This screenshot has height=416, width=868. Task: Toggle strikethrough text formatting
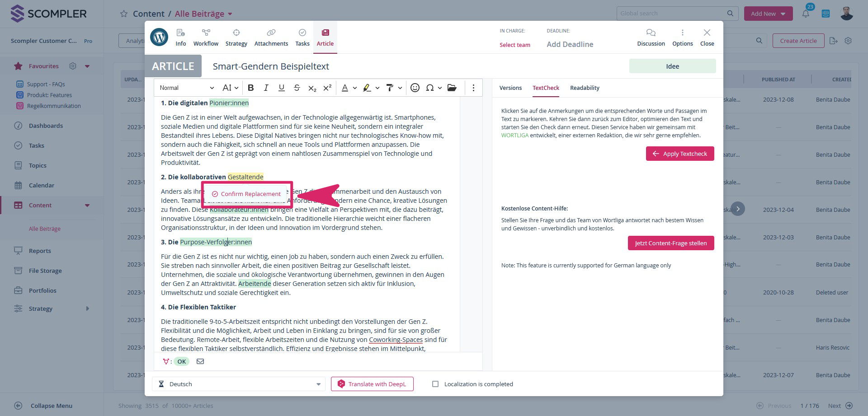click(x=297, y=88)
